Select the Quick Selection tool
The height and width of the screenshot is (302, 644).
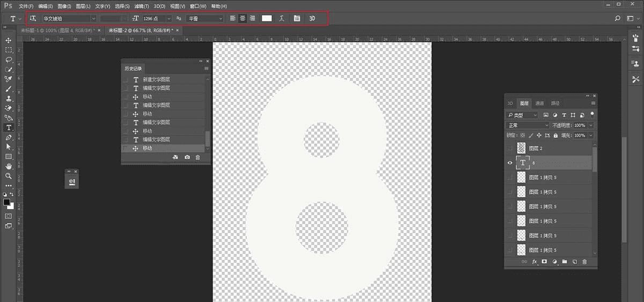coord(9,69)
